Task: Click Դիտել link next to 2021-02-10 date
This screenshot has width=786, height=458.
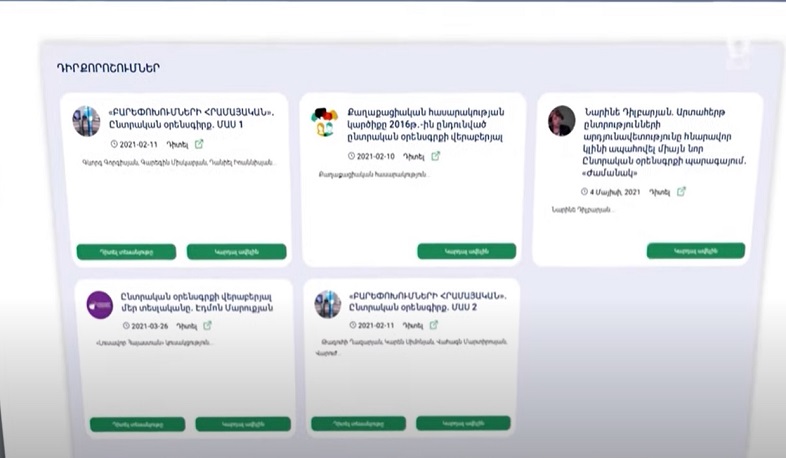Action: pos(414,156)
